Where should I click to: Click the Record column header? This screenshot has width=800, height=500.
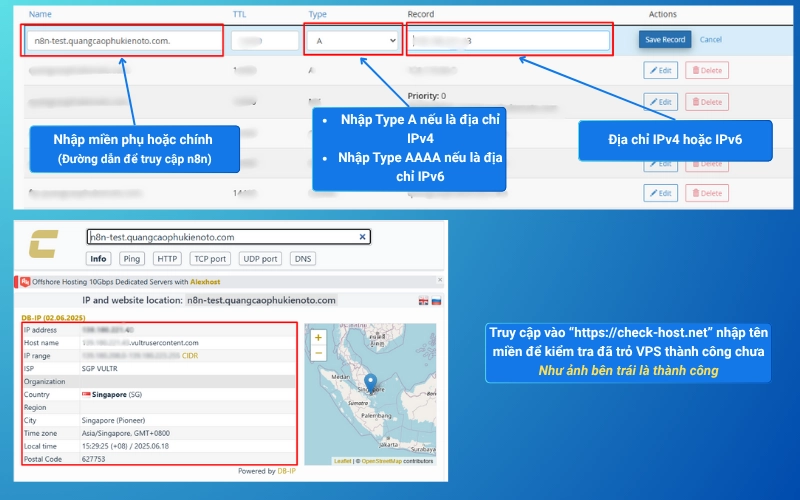point(421,14)
